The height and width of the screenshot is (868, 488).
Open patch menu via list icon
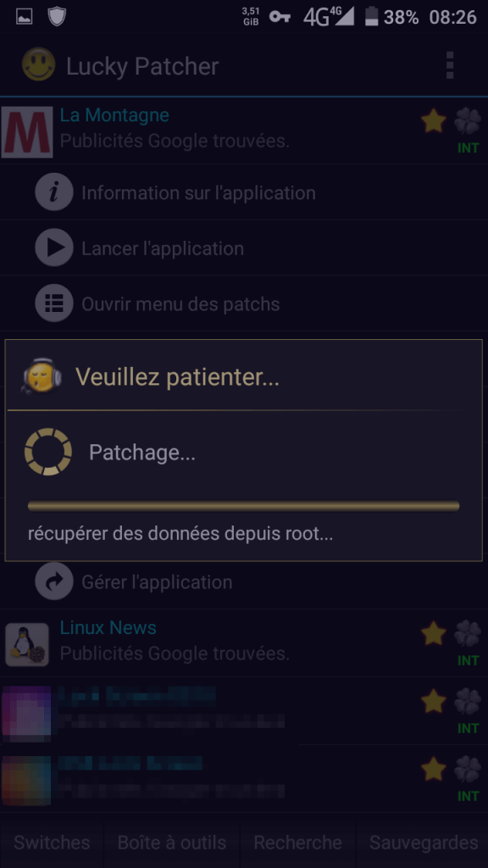pyautogui.click(x=54, y=303)
